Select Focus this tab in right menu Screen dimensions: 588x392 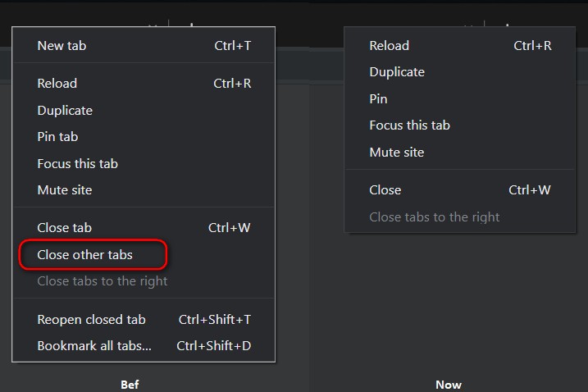(460, 125)
